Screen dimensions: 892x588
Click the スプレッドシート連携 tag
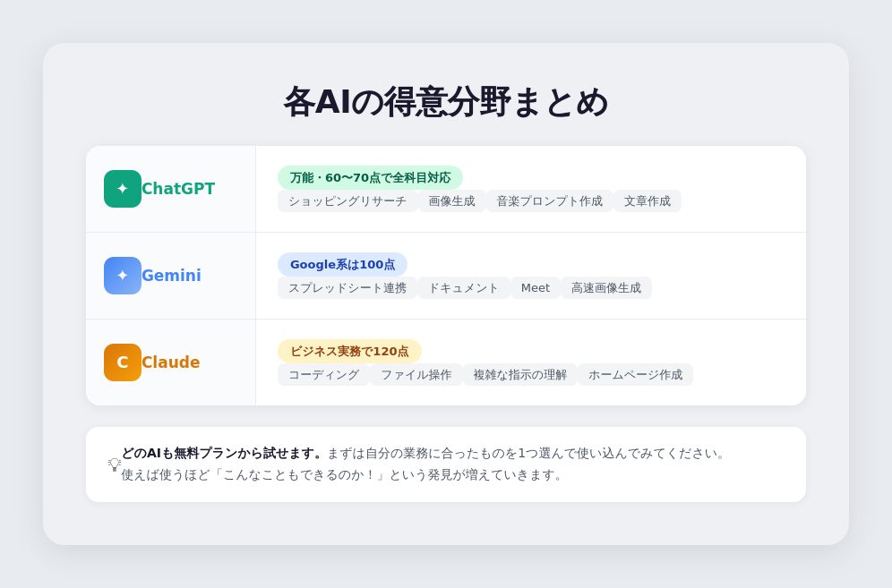[x=347, y=288]
